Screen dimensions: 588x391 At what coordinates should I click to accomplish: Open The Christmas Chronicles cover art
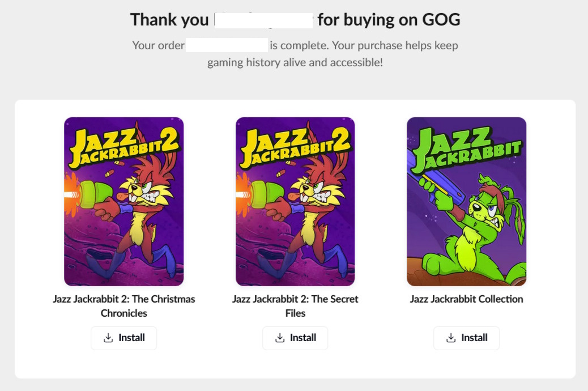[123, 202]
